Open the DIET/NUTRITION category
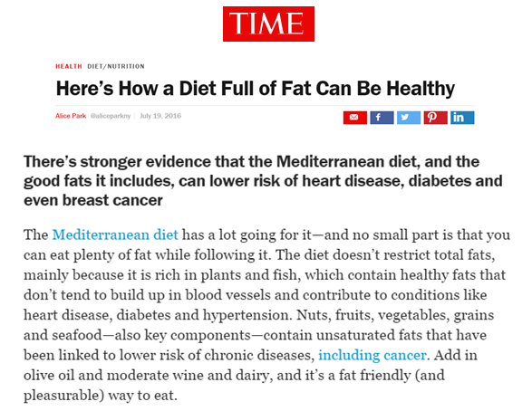 (x=116, y=66)
